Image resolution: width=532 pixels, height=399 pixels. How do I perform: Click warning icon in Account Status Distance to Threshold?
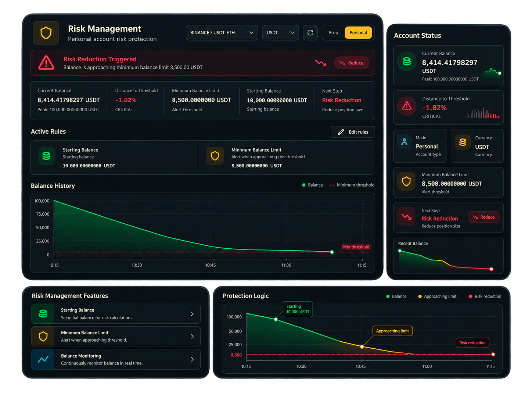(x=407, y=106)
